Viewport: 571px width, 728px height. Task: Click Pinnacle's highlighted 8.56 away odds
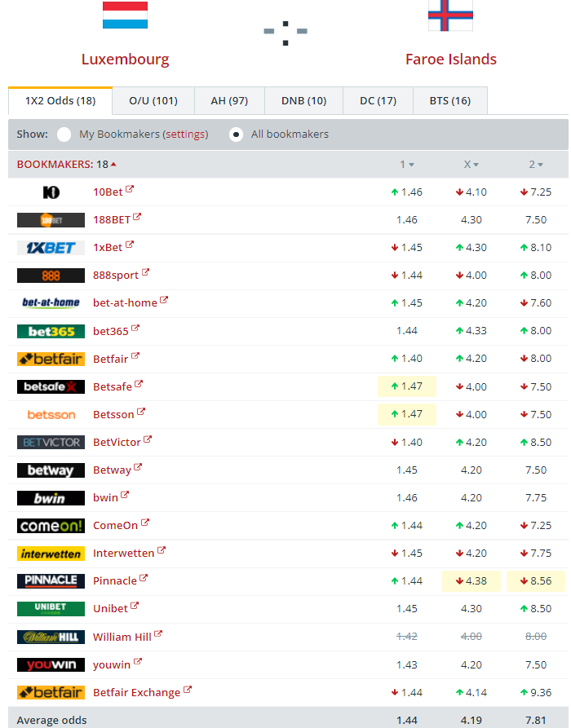[536, 581]
